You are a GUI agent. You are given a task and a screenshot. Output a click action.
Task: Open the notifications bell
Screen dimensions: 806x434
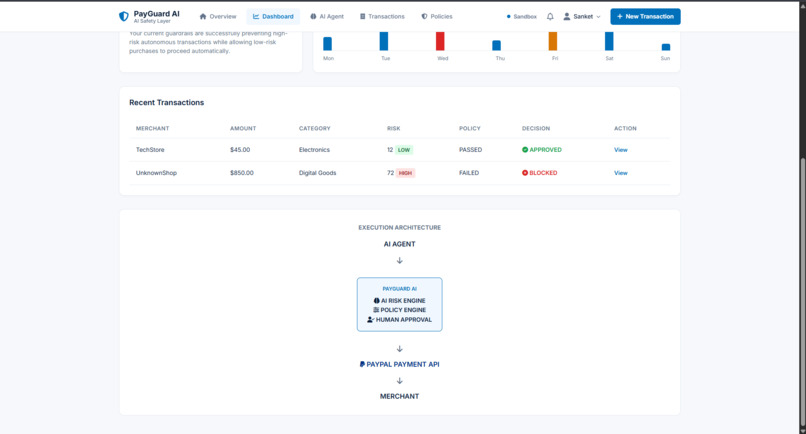pos(550,16)
